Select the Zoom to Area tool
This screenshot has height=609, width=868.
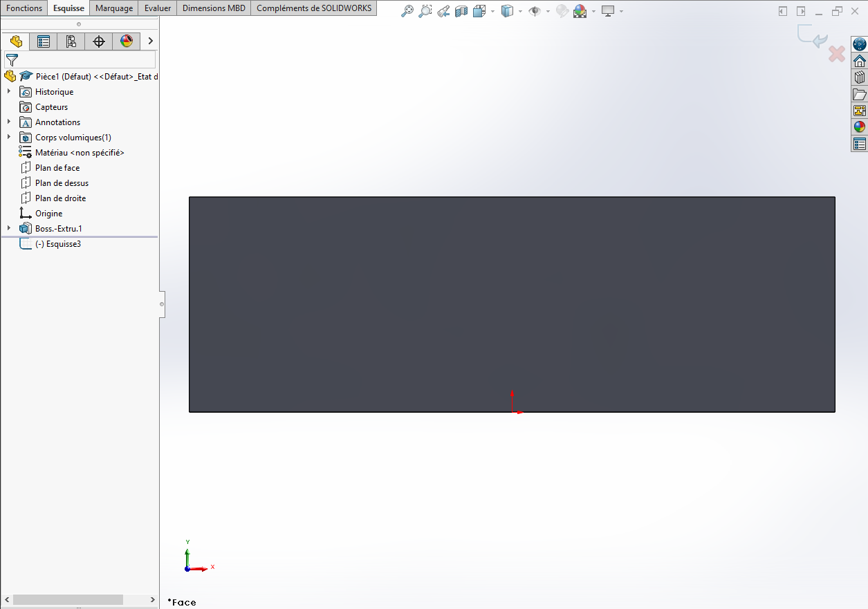(425, 11)
